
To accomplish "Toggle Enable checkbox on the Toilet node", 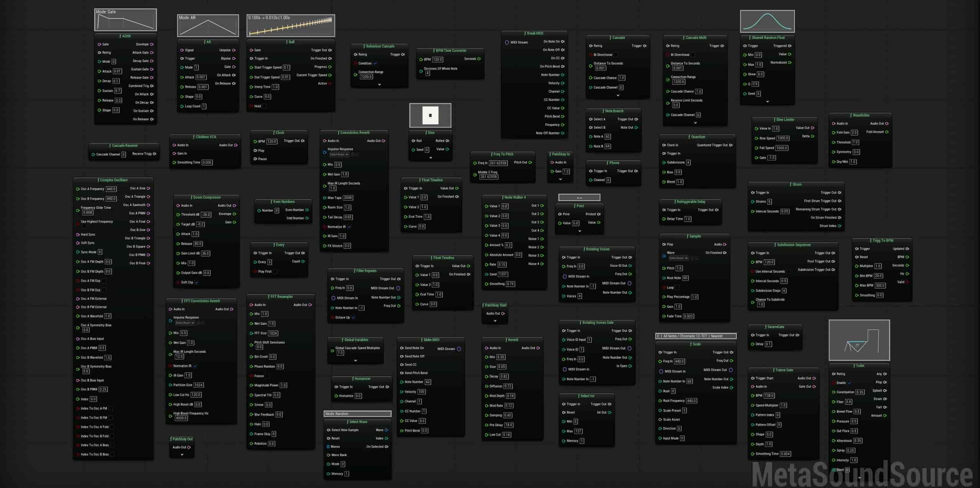I will coord(849,383).
